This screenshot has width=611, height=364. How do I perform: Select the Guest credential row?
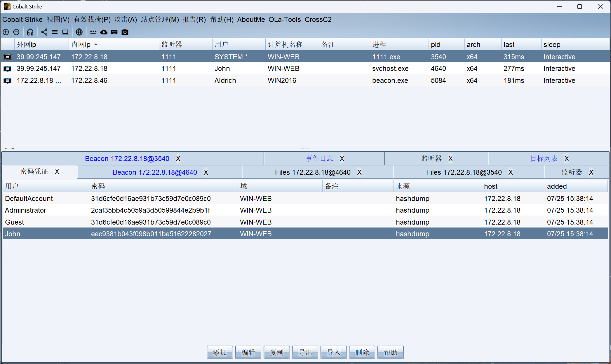pos(305,222)
